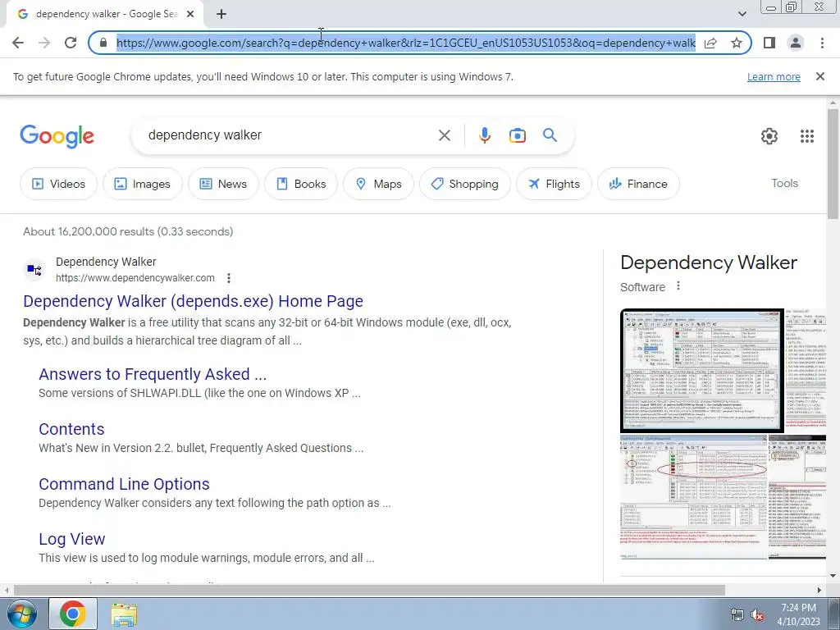Open the Windows Start menu
This screenshot has width=840, height=630.
point(21,614)
